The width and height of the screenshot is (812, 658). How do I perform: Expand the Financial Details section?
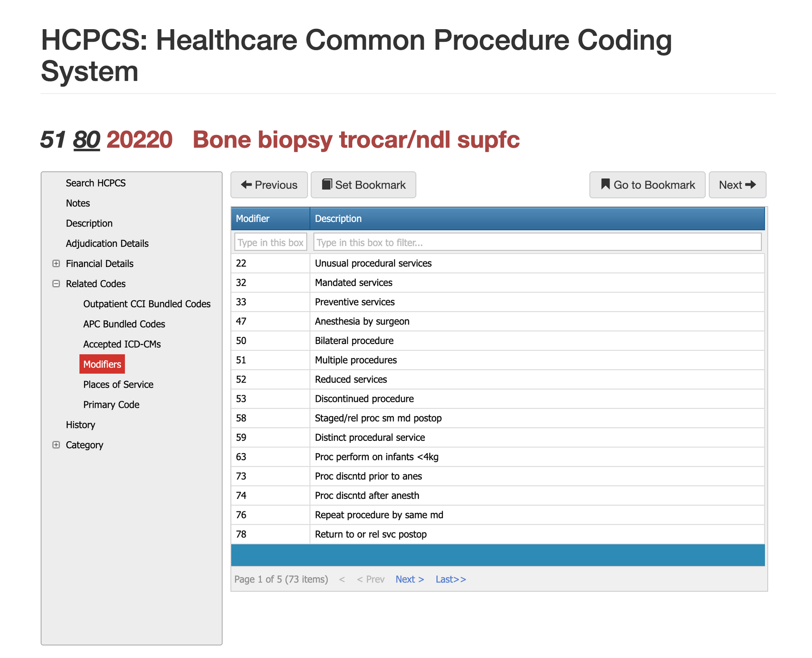(56, 263)
